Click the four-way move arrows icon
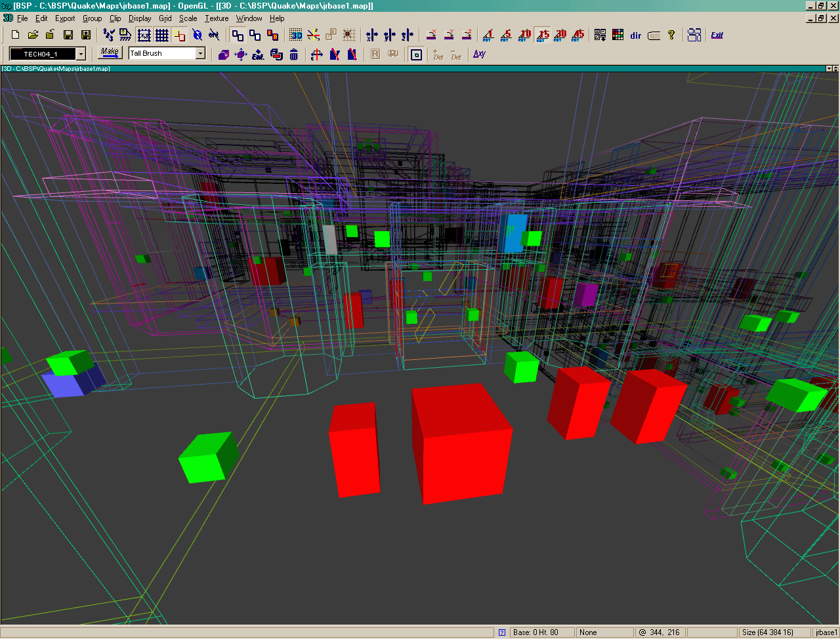 click(x=241, y=55)
